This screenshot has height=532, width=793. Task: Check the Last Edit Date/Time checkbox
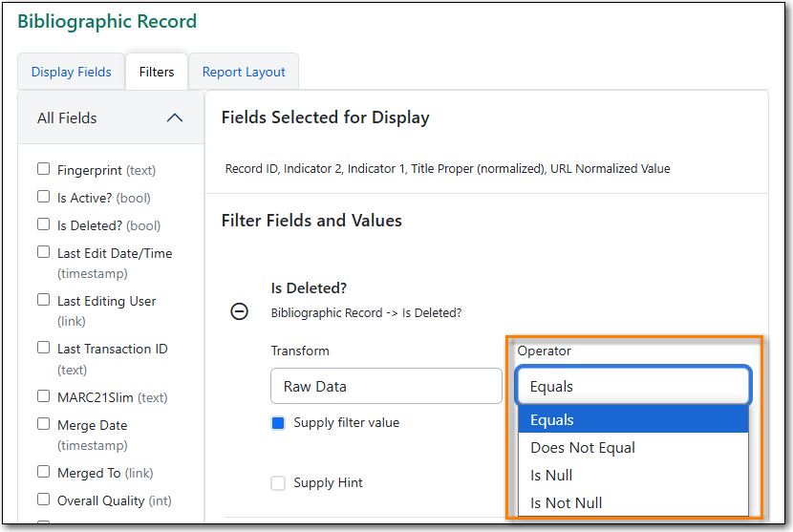point(44,252)
